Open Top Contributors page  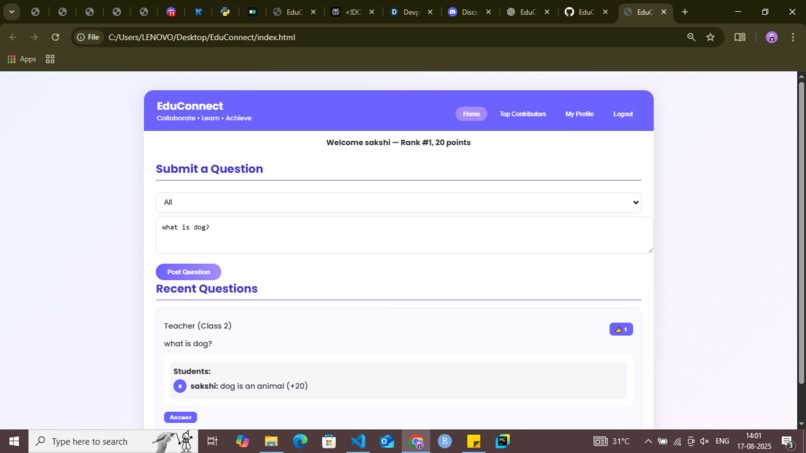pyautogui.click(x=522, y=114)
